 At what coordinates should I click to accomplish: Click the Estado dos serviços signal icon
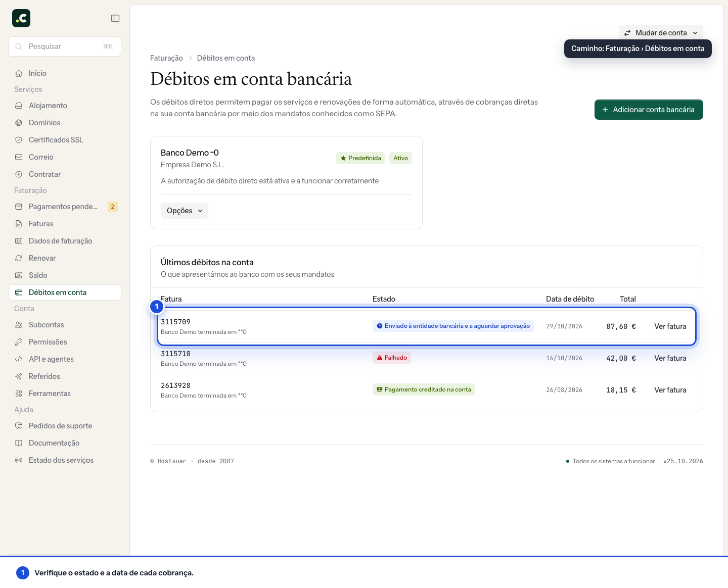[19, 460]
